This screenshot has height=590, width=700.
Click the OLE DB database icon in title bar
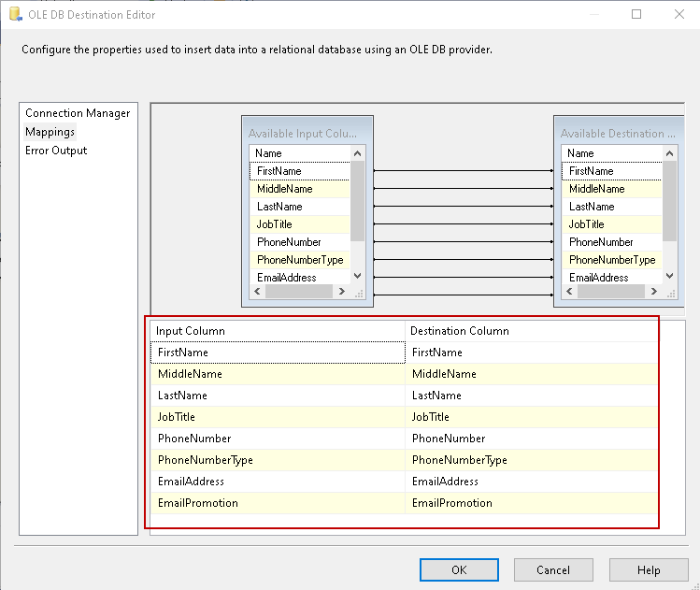[15, 15]
